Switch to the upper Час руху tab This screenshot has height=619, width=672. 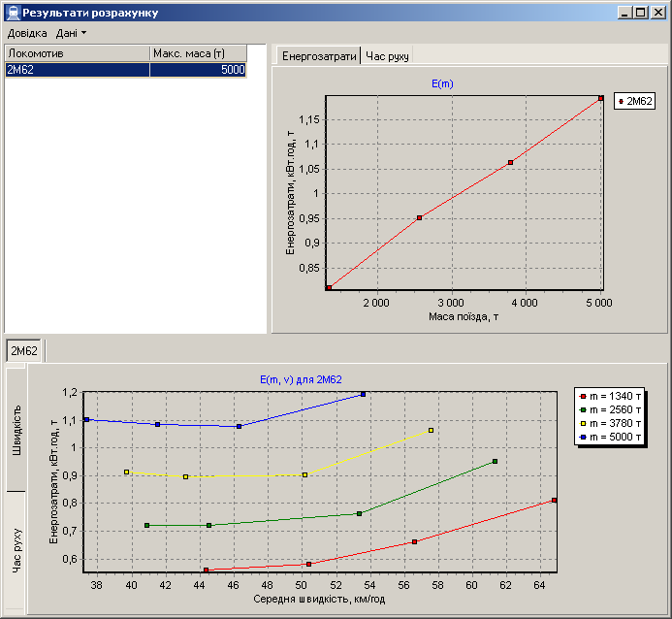pyautogui.click(x=387, y=56)
